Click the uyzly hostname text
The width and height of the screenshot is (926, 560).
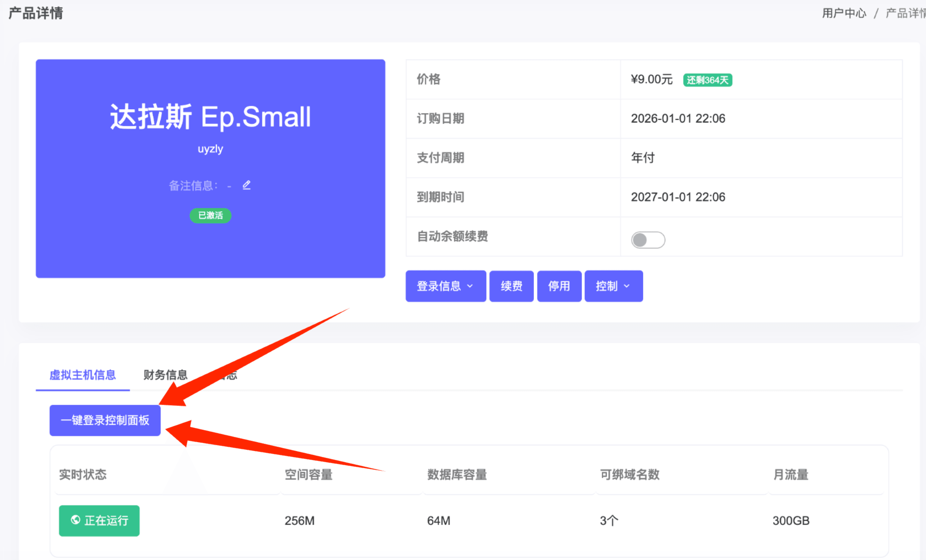[210, 149]
